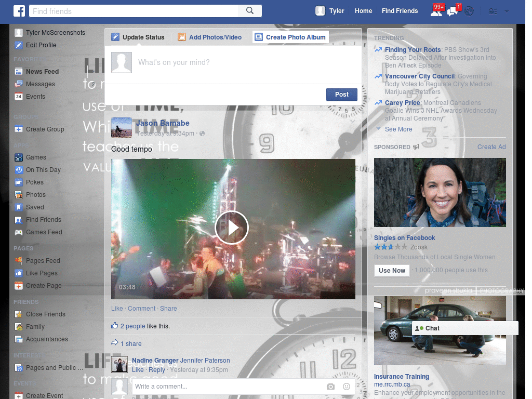
Task: Play the Jason Barnabe video
Action: click(232, 228)
